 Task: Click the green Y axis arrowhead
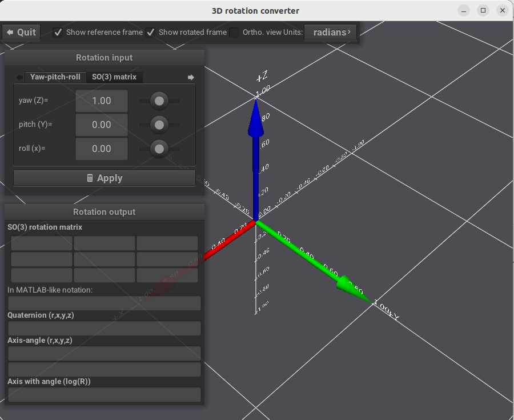click(354, 290)
